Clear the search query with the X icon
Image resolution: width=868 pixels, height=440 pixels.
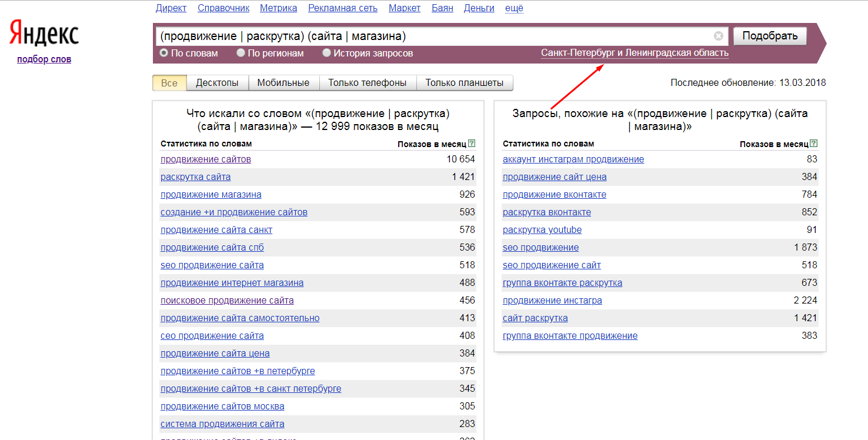coord(718,36)
